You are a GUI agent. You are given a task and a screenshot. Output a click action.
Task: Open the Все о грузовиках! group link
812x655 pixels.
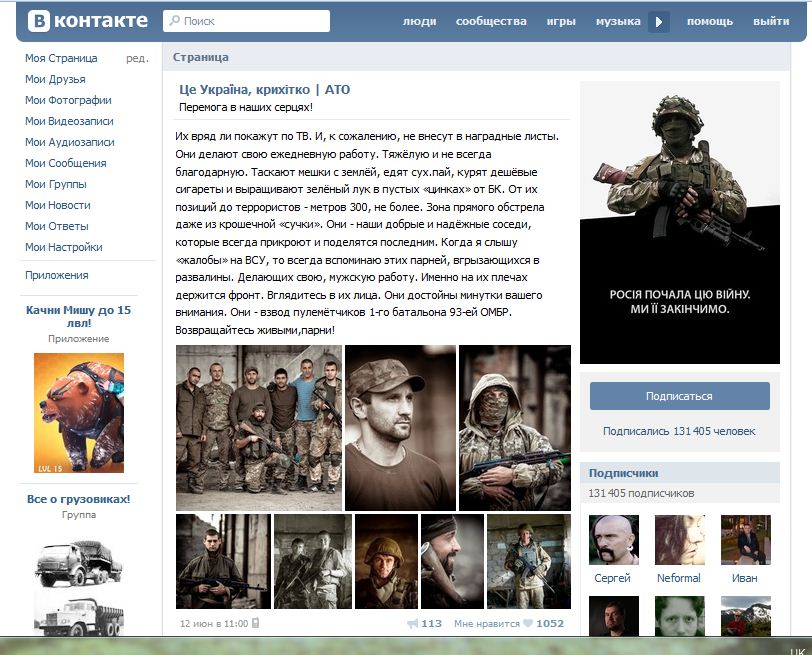pos(79,499)
